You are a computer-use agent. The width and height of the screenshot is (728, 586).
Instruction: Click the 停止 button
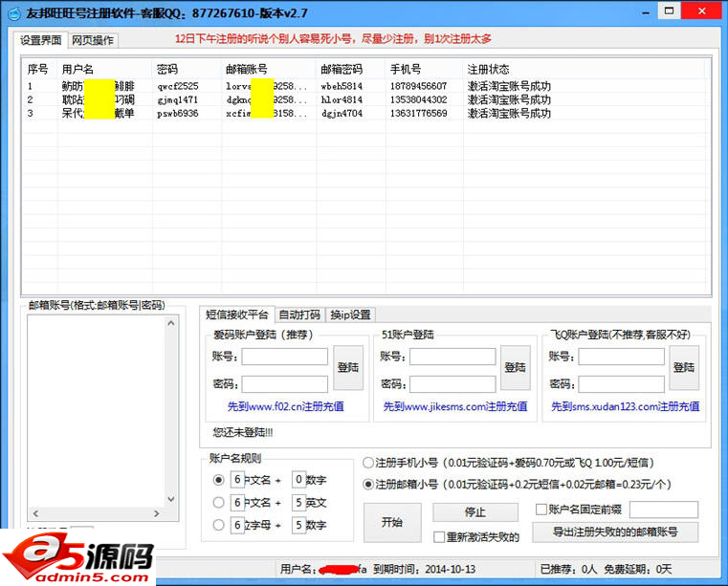(475, 512)
